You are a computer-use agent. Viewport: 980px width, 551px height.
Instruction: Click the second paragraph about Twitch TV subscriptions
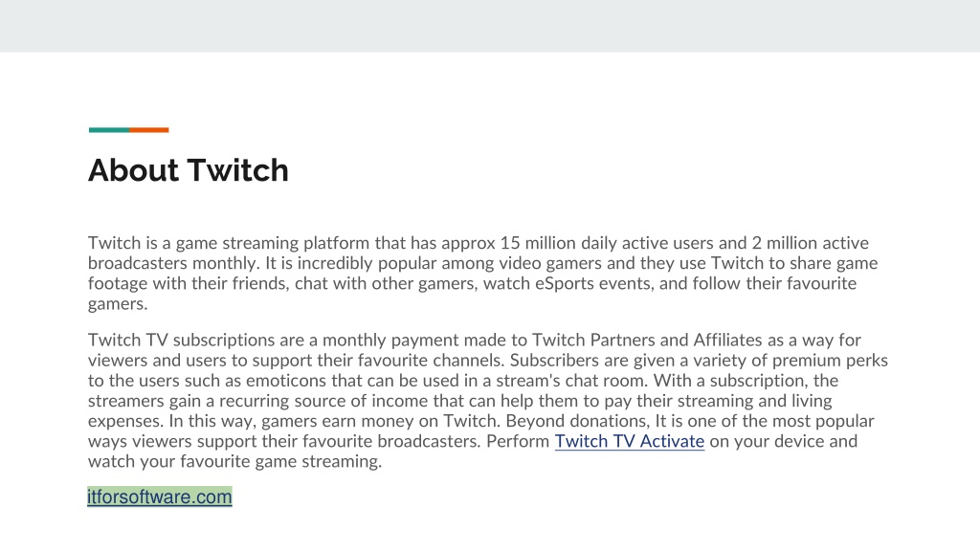(x=487, y=401)
